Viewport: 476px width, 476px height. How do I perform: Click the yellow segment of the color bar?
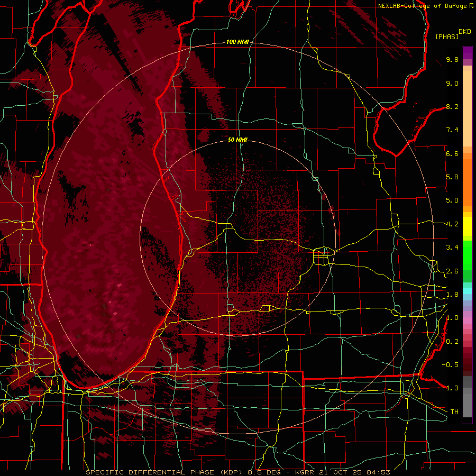click(467, 226)
